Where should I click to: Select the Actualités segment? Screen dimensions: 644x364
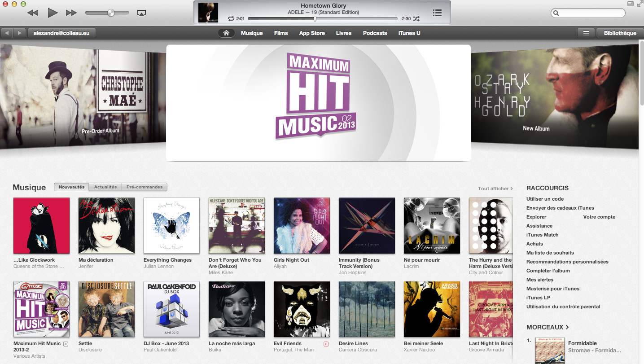105,187
